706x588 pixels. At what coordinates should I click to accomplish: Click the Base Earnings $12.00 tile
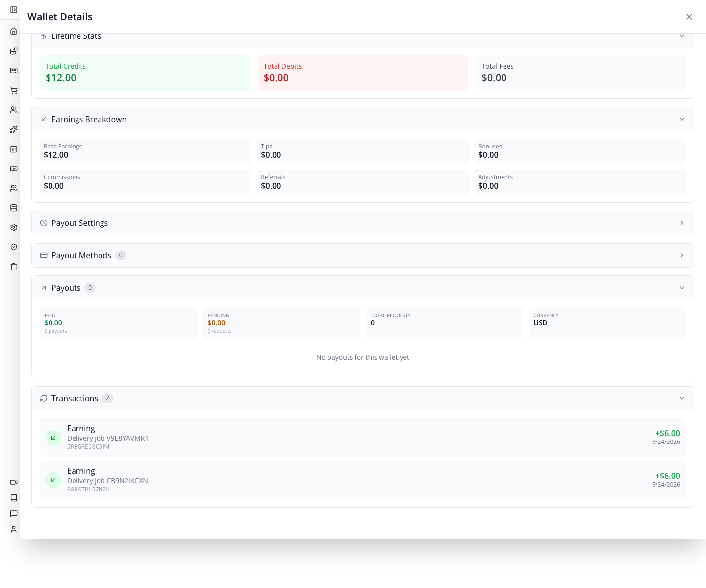(145, 151)
